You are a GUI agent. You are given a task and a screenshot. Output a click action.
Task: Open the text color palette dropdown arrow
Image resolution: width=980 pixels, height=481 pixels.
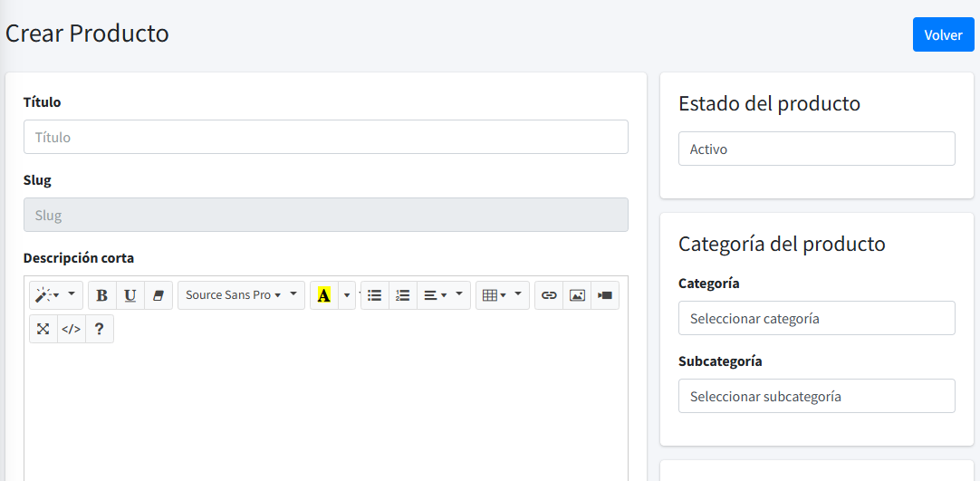click(x=347, y=294)
